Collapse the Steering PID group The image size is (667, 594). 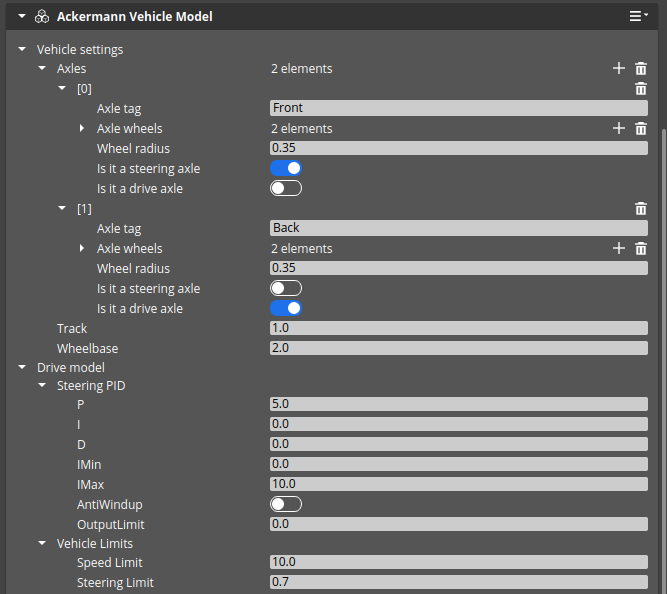point(42,385)
